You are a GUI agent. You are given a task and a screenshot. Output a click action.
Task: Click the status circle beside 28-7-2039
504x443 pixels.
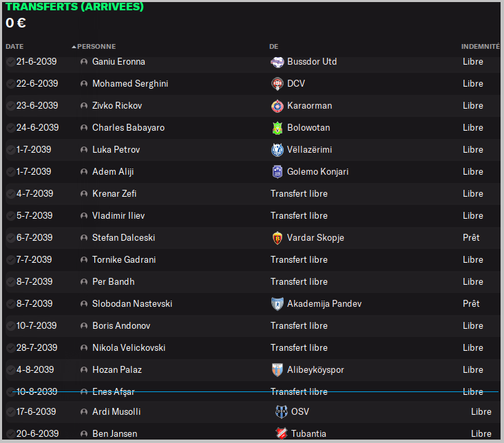pos(10,348)
